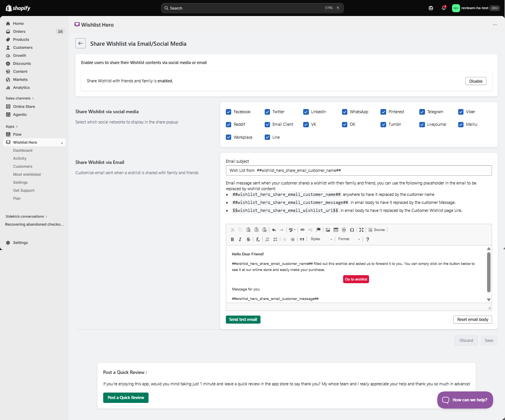Toggle the LinkedIn checkbox

coord(306,112)
